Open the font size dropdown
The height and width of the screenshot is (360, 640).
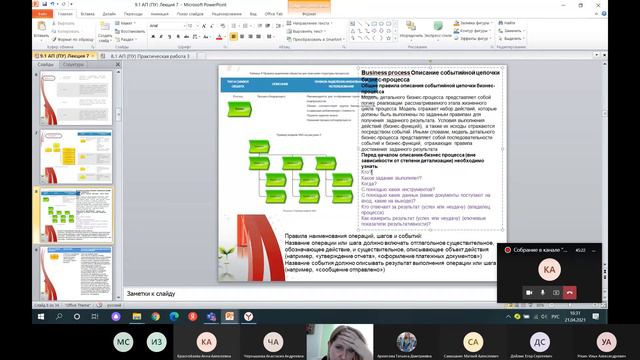(x=198, y=26)
